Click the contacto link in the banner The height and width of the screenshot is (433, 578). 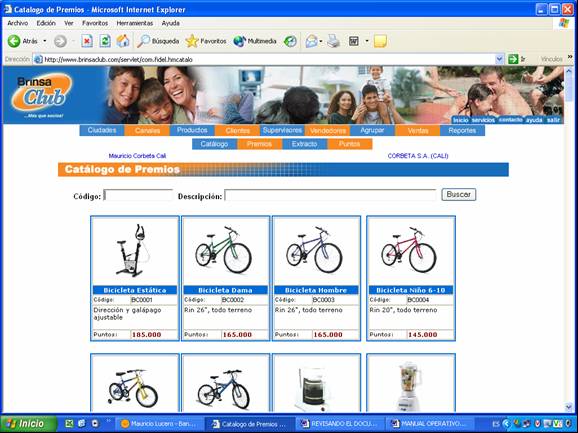[x=511, y=120]
